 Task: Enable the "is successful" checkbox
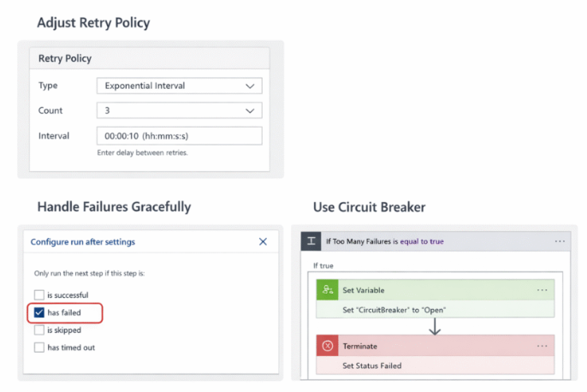[x=39, y=295]
